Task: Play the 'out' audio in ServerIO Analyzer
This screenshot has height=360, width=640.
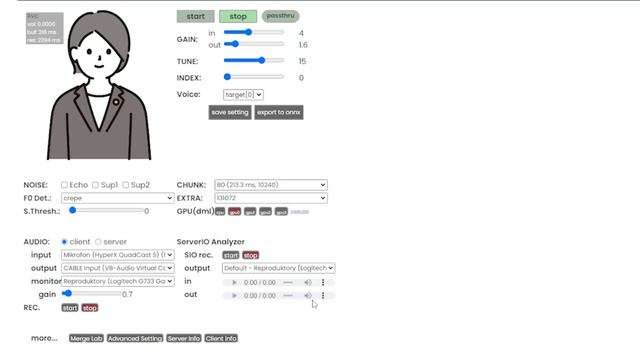Action: [x=234, y=296]
